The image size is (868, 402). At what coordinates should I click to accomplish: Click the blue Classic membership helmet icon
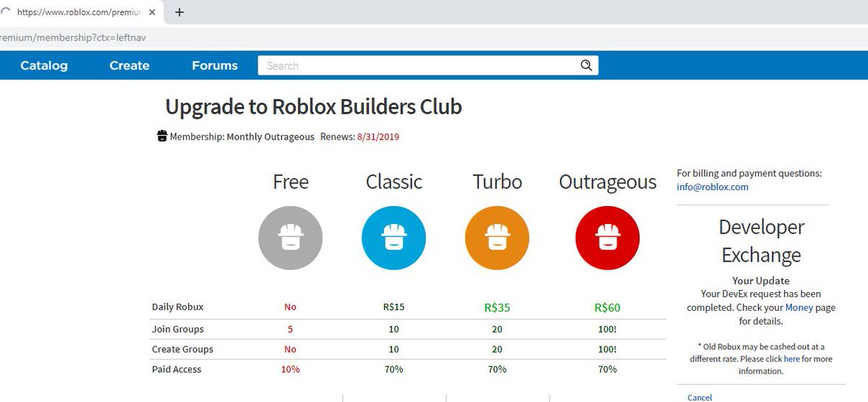point(393,238)
